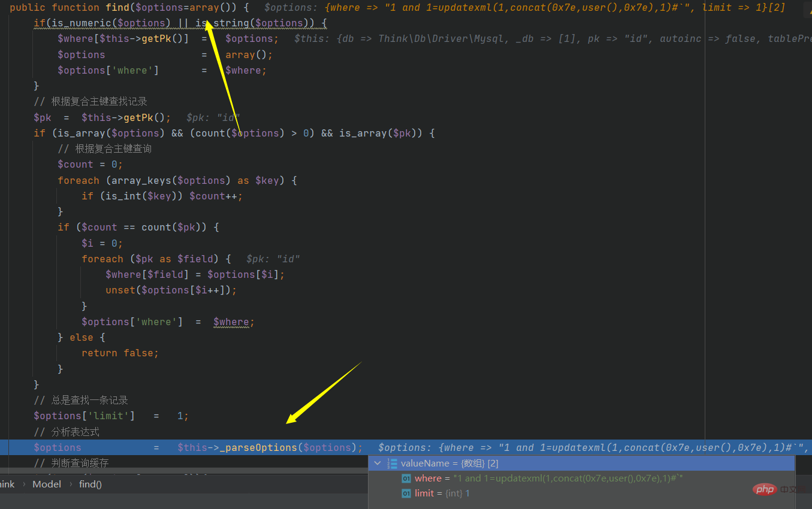Click the if ($count == count($pk)) line
Screen dimensions: 812x509
(x=138, y=228)
